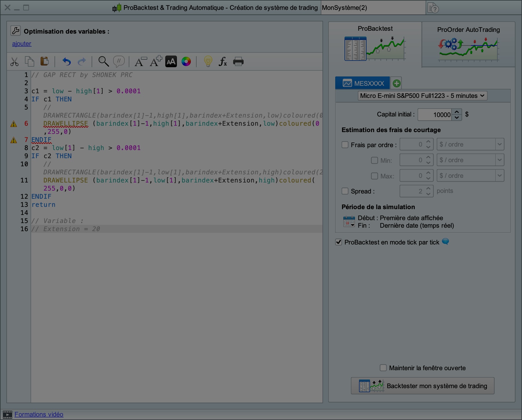This screenshot has width=522, height=420.
Task: Click the Cut scissors icon in editor toolbar
Action: point(14,62)
